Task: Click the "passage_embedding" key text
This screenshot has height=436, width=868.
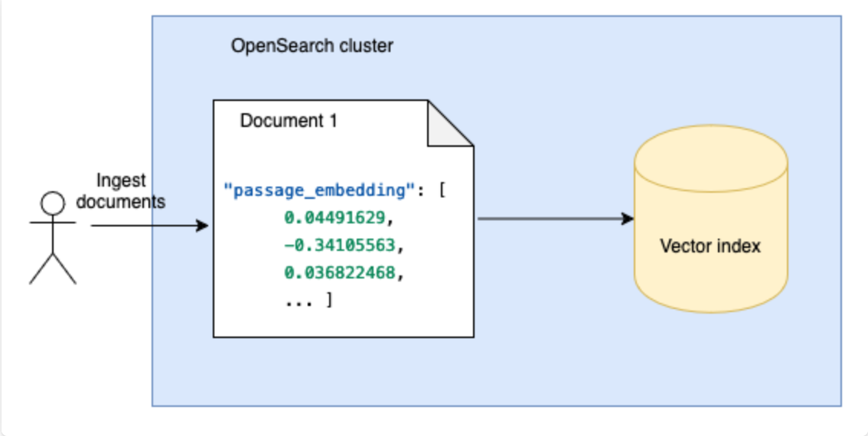Action: pyautogui.click(x=319, y=190)
